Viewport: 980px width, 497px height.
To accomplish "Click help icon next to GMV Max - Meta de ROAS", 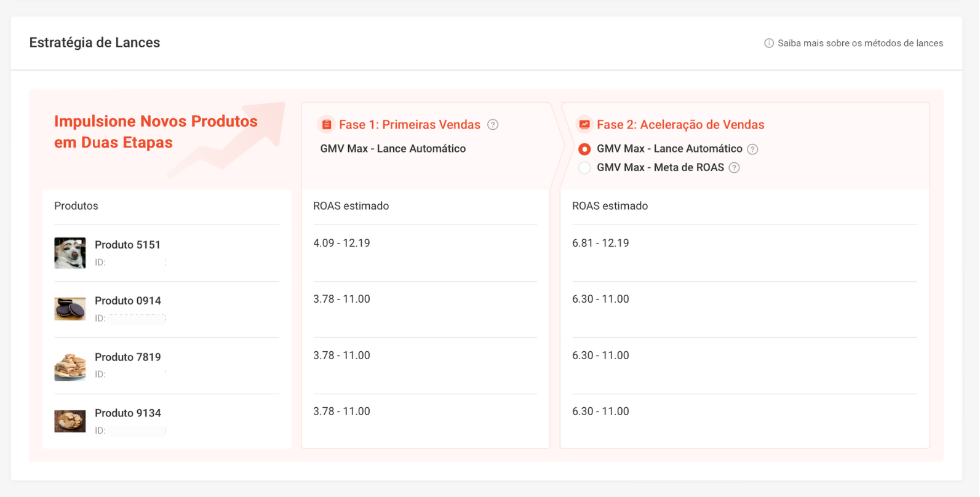I will point(734,168).
